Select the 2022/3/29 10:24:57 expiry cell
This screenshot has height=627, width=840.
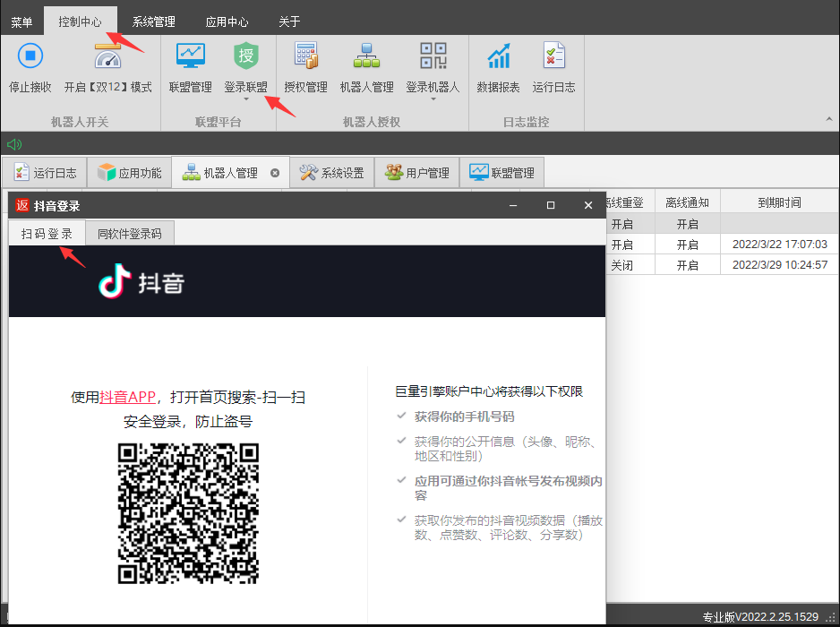779,265
